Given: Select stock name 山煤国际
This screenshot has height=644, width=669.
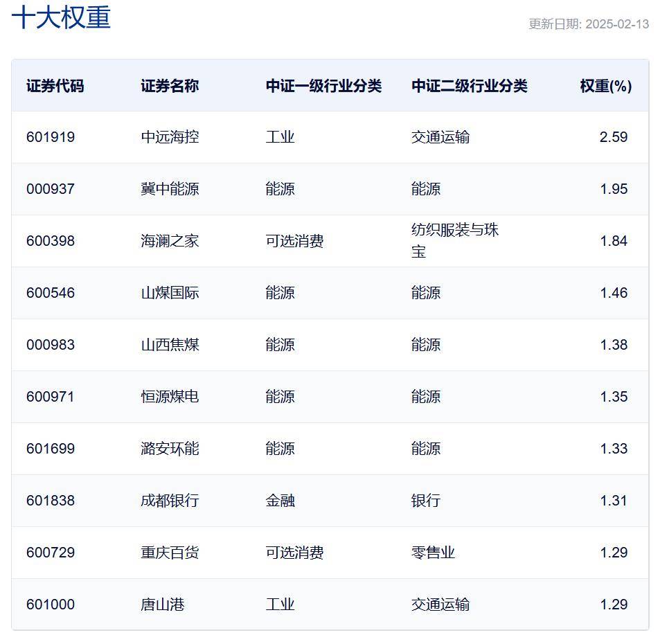Looking at the screenshot, I should pyautogui.click(x=170, y=293).
